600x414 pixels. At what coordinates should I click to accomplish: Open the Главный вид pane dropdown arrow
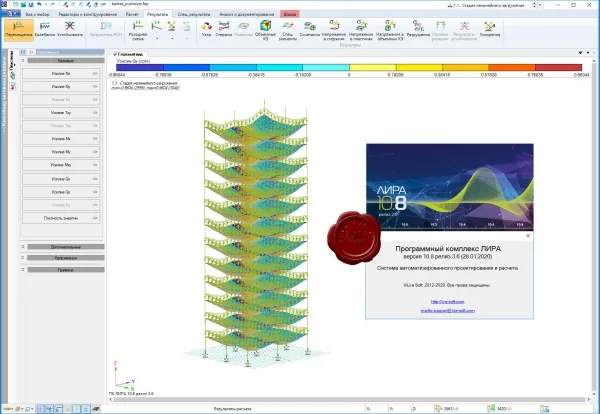point(580,53)
